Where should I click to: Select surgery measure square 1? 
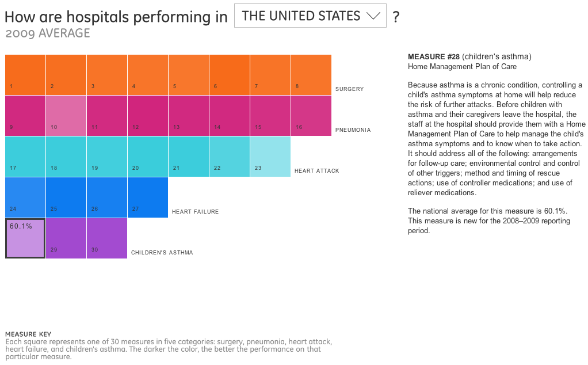click(25, 75)
